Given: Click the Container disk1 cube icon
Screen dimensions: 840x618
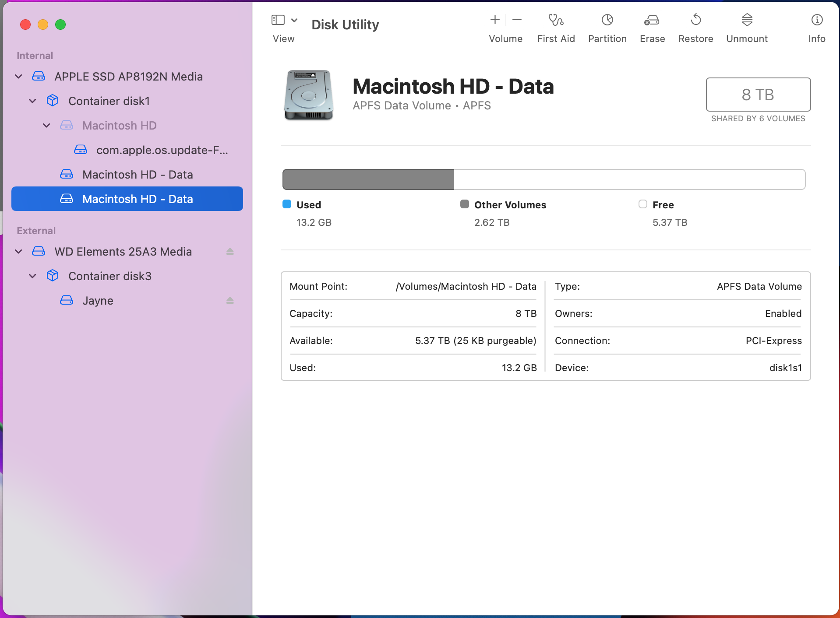Looking at the screenshot, I should [x=53, y=101].
